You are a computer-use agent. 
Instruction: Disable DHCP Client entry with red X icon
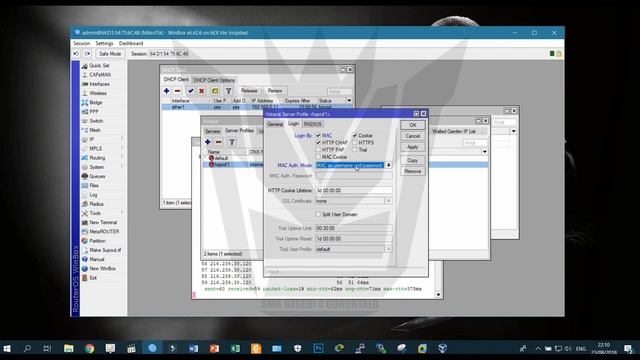coord(201,91)
